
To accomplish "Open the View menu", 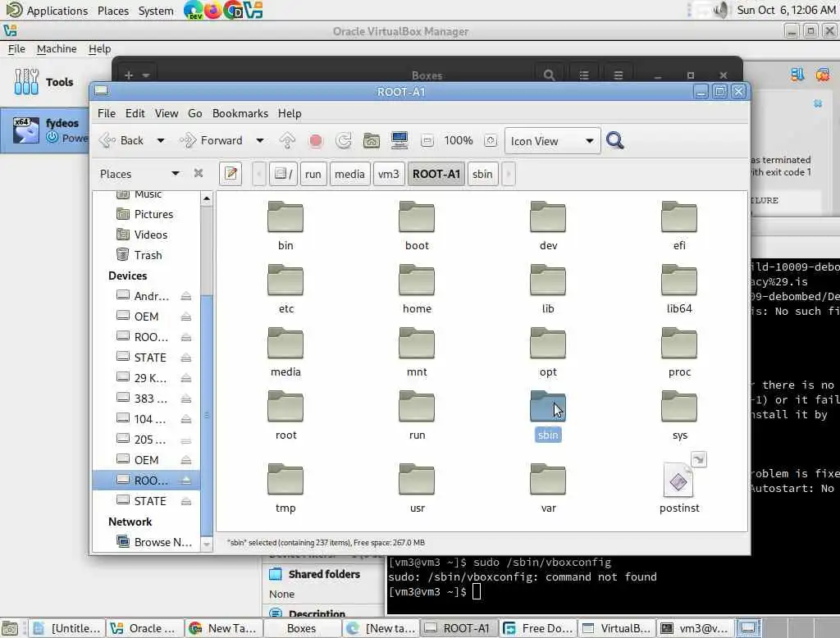I will tap(167, 113).
